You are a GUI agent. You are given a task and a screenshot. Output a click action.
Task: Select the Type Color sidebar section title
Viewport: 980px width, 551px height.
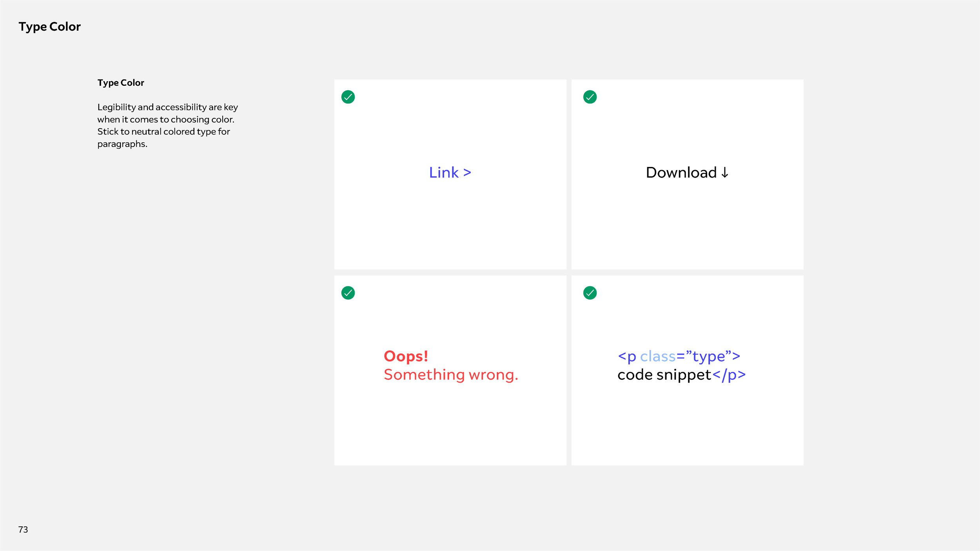(x=120, y=82)
